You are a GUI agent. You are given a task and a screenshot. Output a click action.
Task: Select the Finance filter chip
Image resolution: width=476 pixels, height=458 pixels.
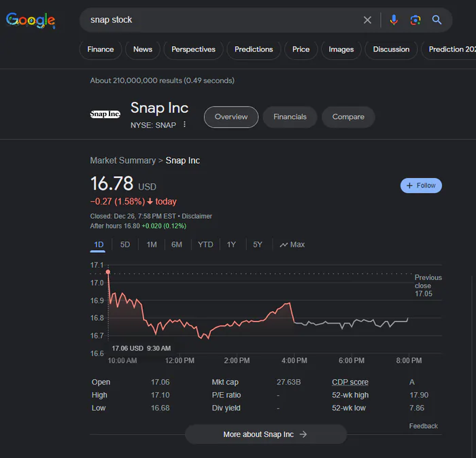101,50
